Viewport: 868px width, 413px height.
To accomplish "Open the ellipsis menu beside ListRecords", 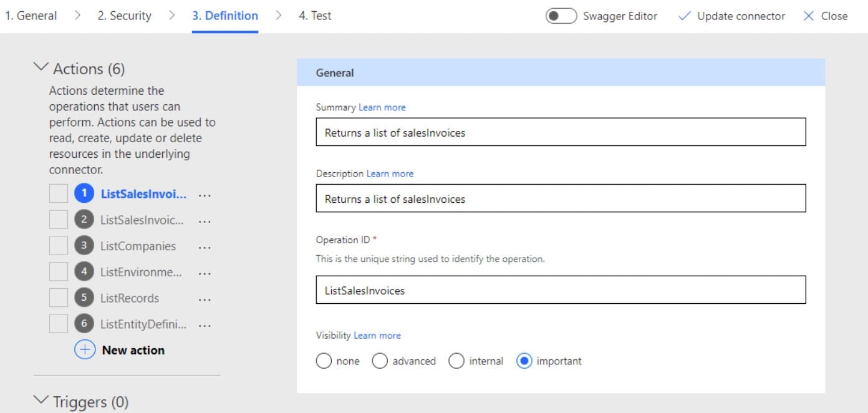I will pyautogui.click(x=205, y=298).
